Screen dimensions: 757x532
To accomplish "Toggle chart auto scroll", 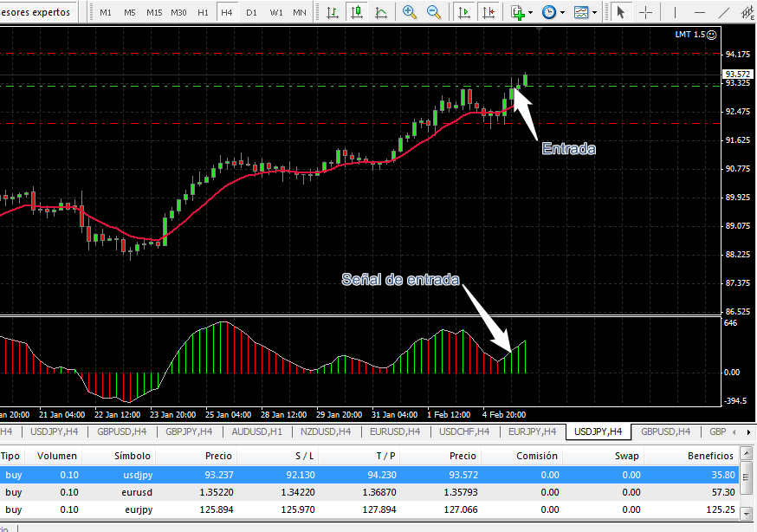I will [464, 12].
